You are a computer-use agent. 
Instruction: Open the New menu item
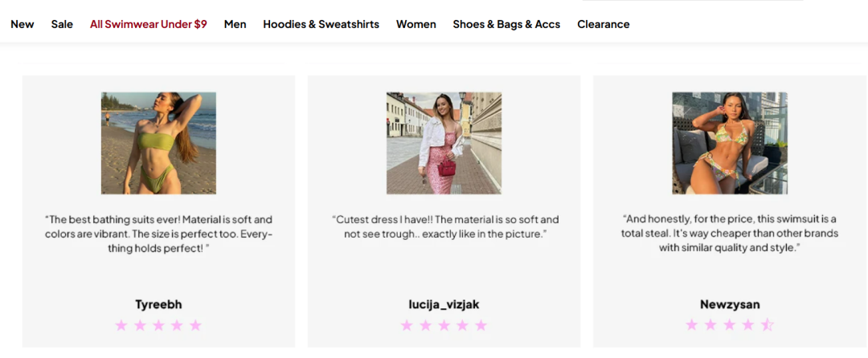click(x=23, y=24)
